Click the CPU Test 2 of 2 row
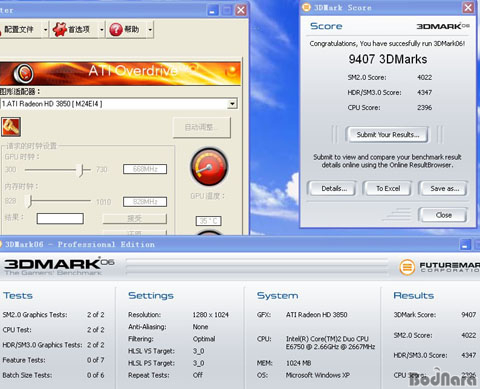 53,330
